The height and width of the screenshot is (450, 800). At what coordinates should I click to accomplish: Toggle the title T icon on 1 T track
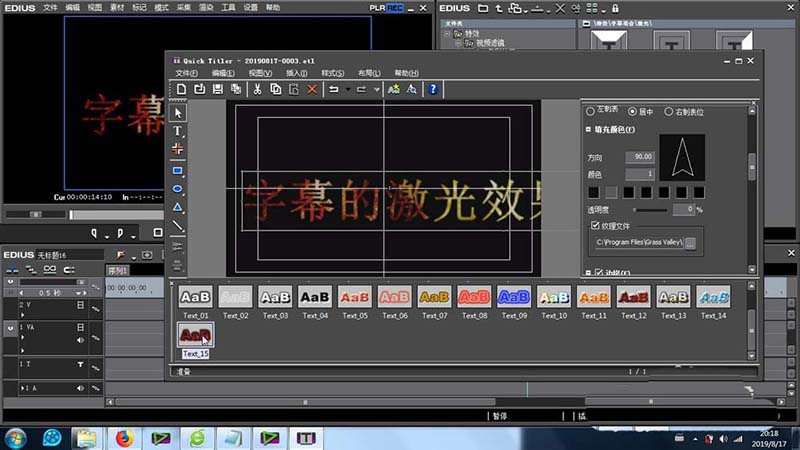80,364
